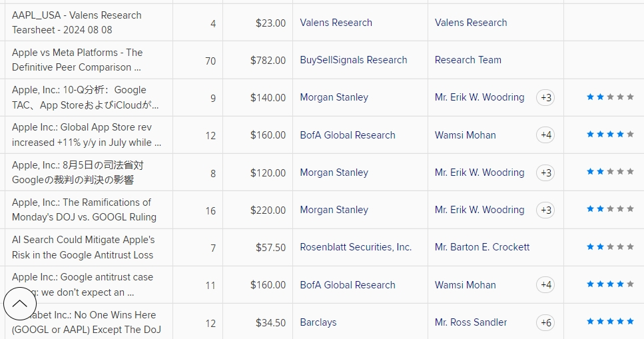Select Wamsi Mohan on Google antitrust case row

click(465, 285)
